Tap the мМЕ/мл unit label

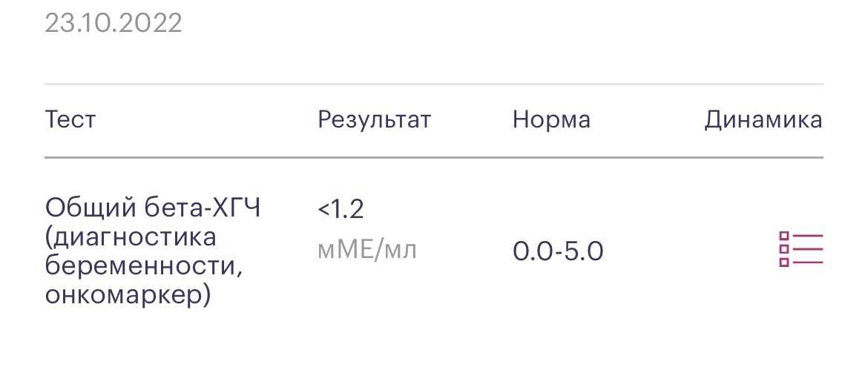(366, 251)
